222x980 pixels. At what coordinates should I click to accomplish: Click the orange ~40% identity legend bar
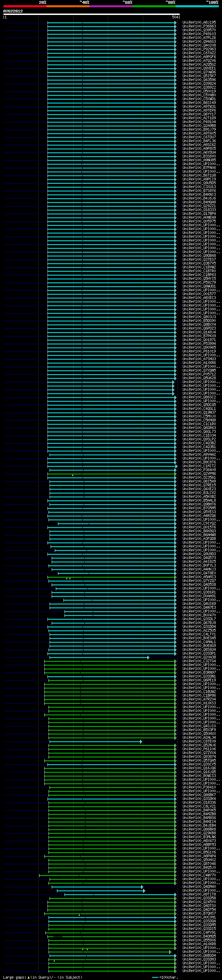pos(68,6)
